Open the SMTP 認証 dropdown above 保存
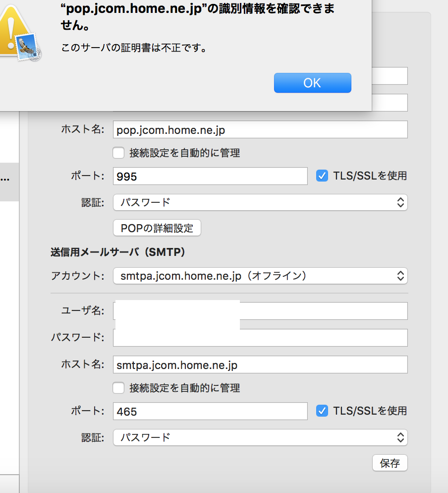Screen dimensions: 448x493 (260, 437)
